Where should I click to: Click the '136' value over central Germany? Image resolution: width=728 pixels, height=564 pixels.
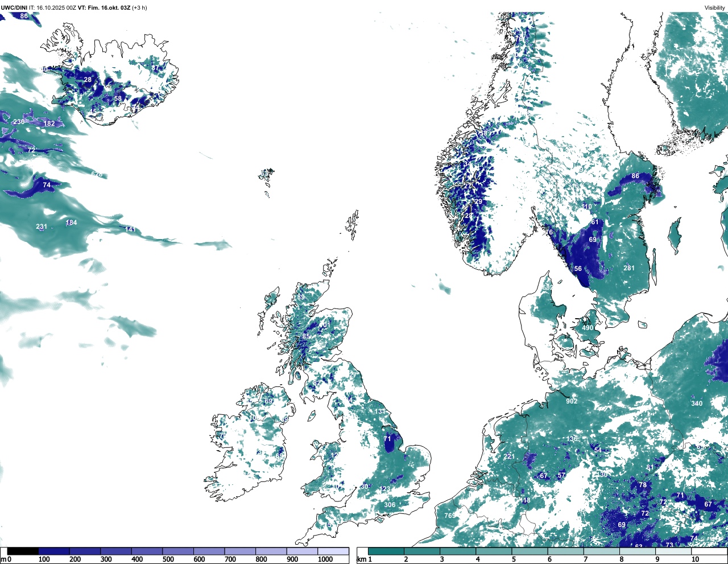(572, 439)
